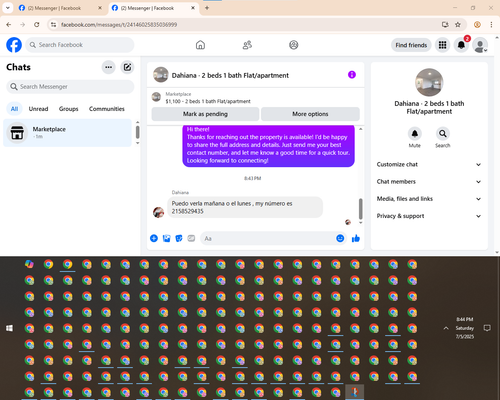
Task: Click Dahiana's avatar beside her message
Action: (x=158, y=212)
